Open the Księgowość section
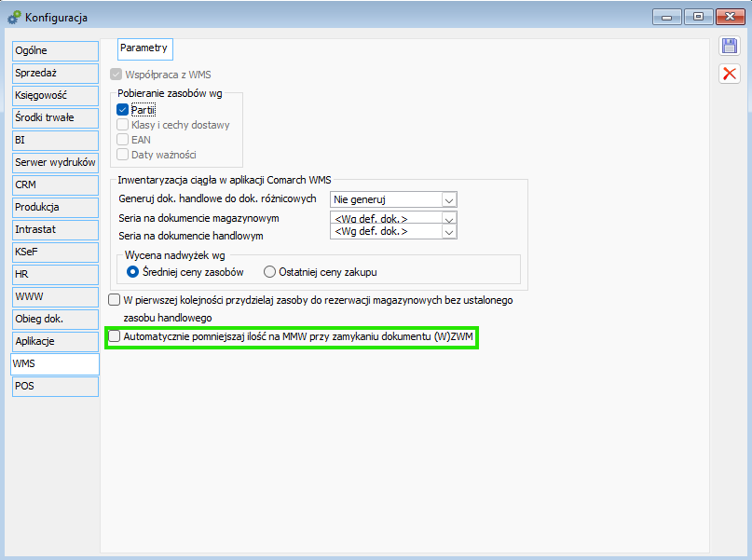752x560 pixels. [55, 95]
